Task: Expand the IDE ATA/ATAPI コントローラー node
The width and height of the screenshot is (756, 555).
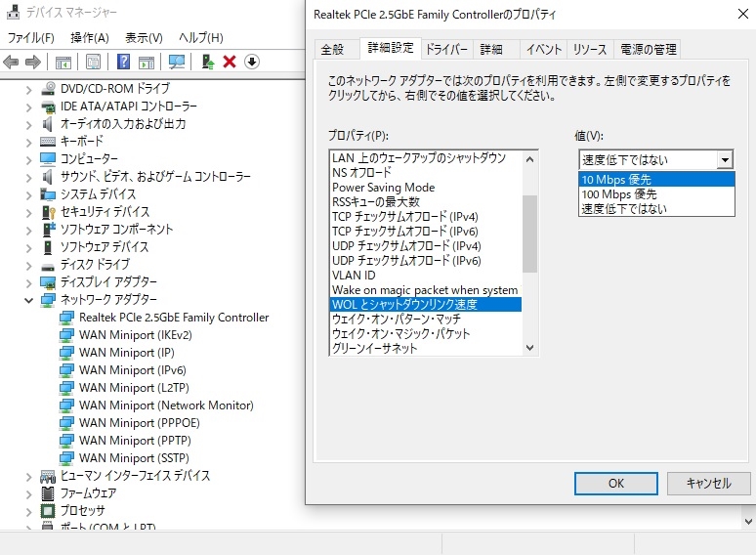Action: 29,107
